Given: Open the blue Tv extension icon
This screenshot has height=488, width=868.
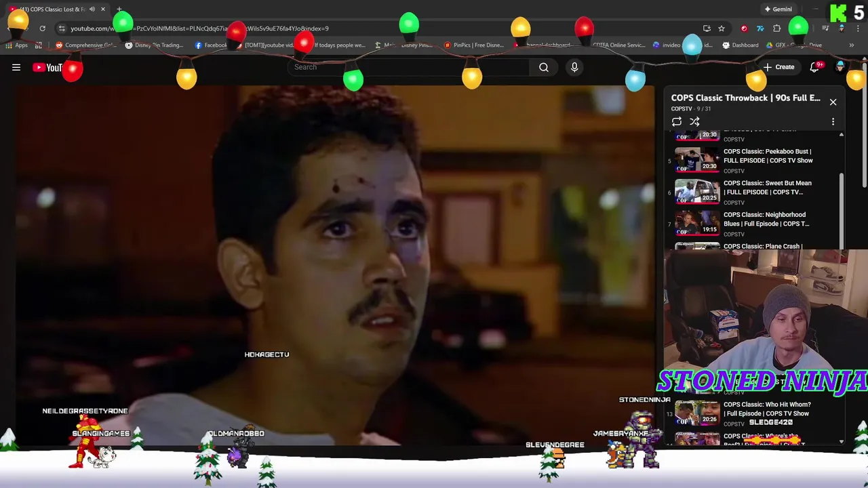Looking at the screenshot, I should coord(760,28).
